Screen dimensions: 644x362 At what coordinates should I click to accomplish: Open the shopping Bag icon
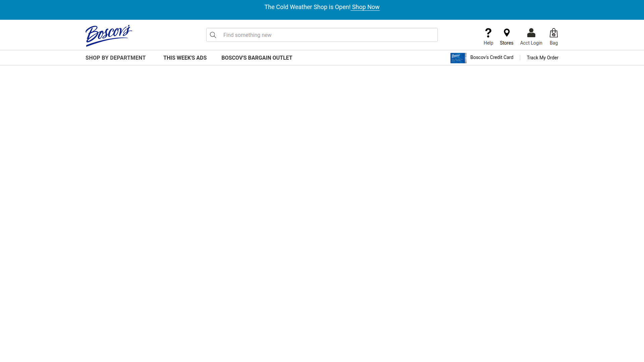553,33
